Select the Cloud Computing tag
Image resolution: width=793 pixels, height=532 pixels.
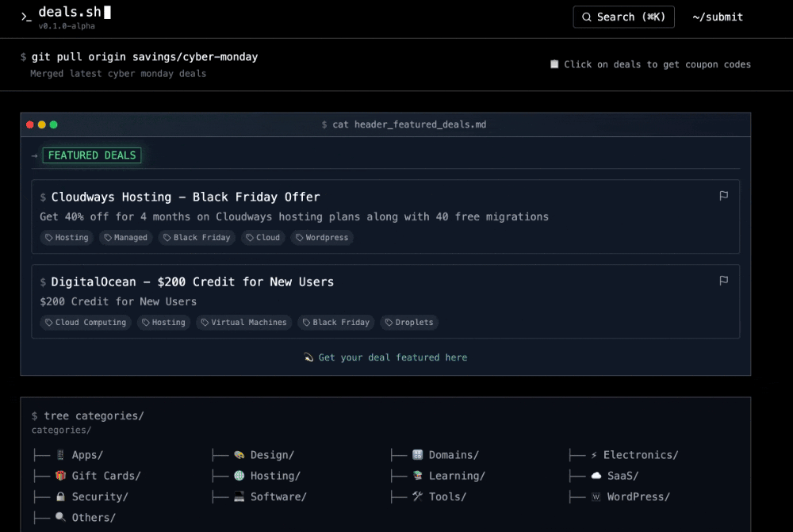[x=86, y=322]
